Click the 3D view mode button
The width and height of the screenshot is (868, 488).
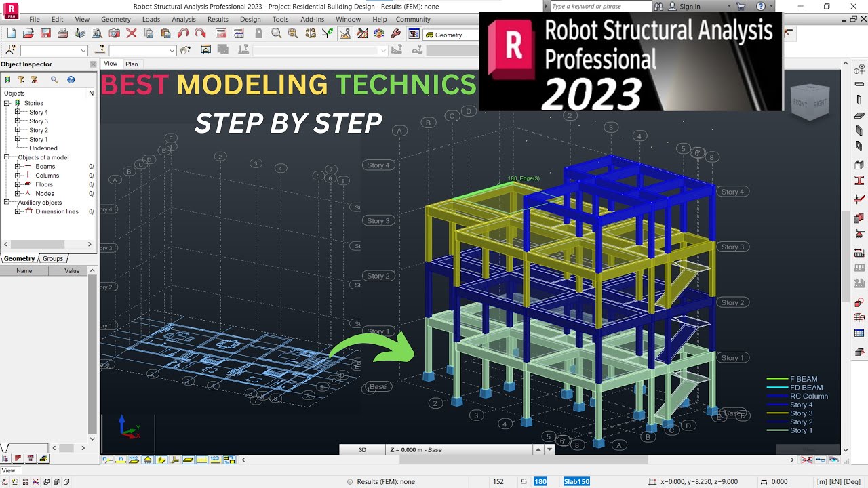[x=362, y=449]
